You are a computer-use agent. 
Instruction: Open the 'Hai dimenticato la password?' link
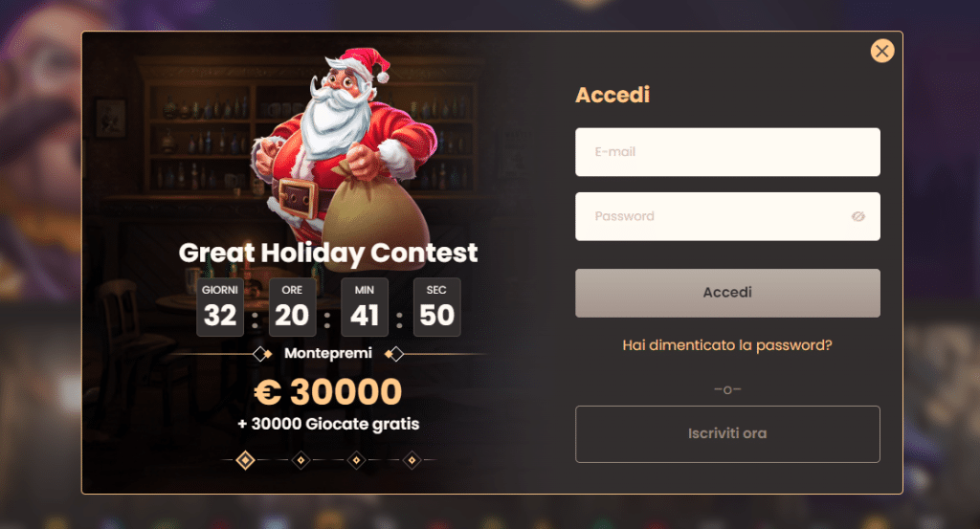point(727,345)
